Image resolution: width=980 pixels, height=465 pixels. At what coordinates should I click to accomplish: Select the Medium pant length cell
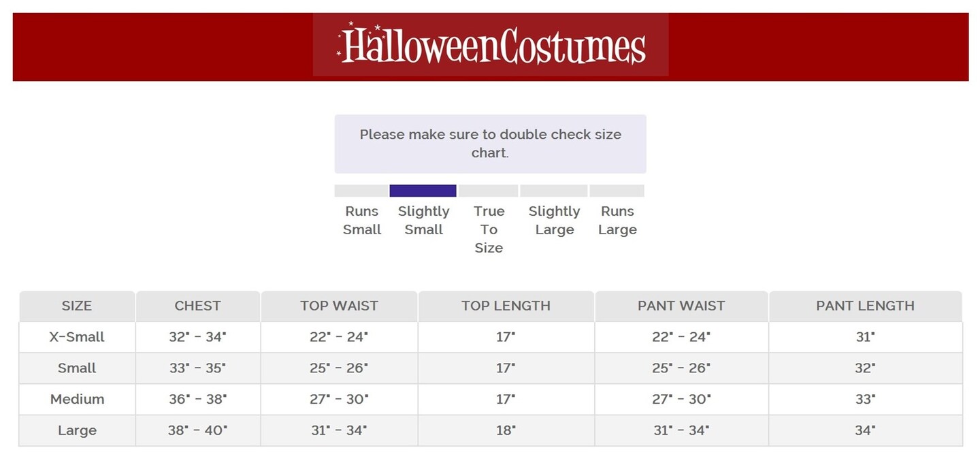pyautogui.click(x=865, y=400)
